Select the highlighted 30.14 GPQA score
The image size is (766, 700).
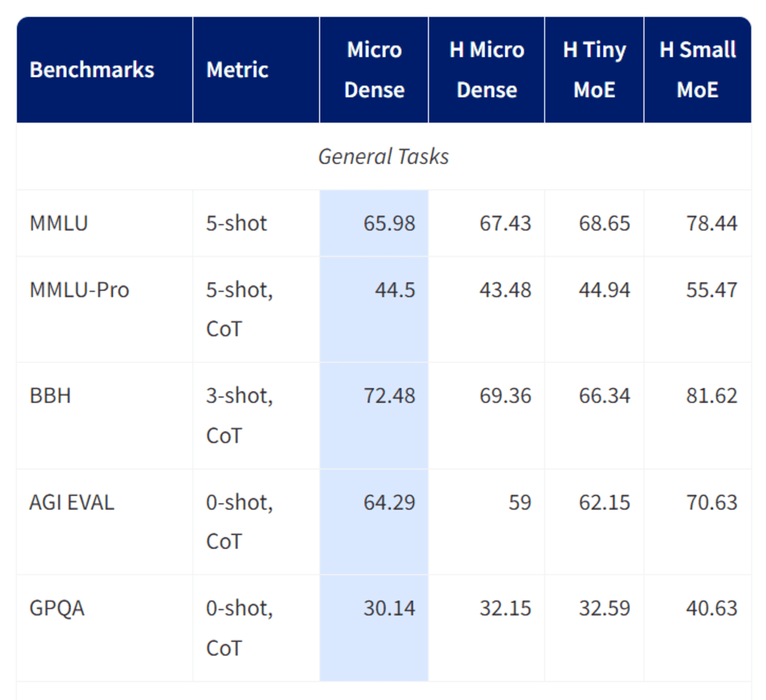click(x=389, y=608)
